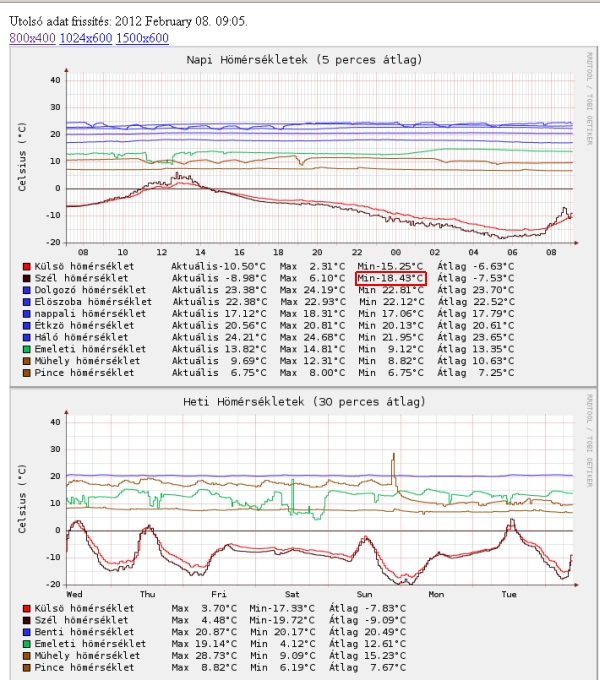Click the Napi Hőmérsékletek chart title
This screenshot has height=680, width=600.
304,60
